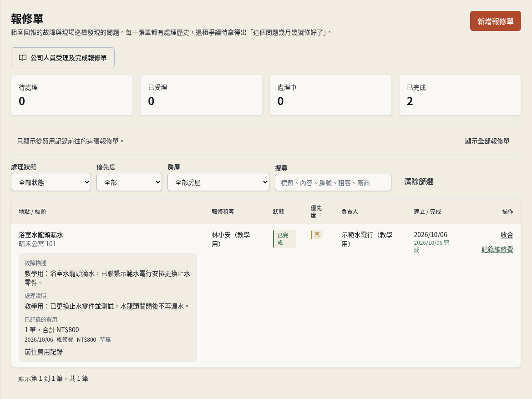Viewport: 532px width, 399px height.
Task: Click the 晴禾公寓 101 location text
Action: 37,244
